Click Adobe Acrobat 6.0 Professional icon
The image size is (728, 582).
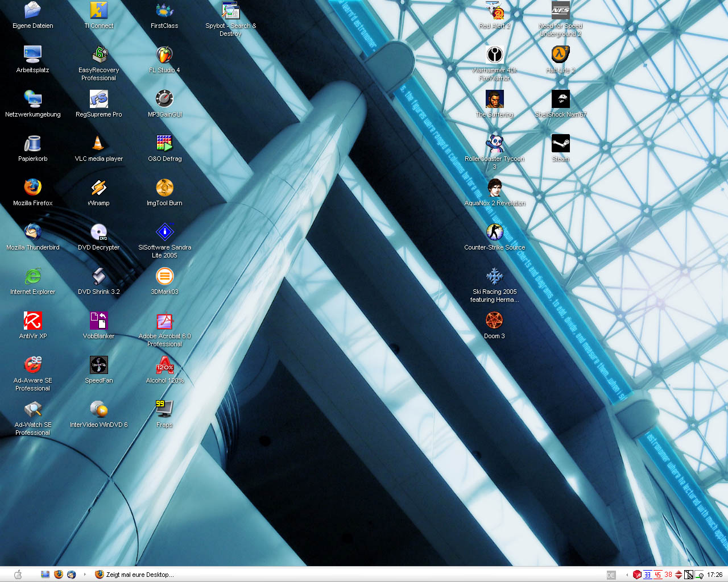[x=165, y=321]
